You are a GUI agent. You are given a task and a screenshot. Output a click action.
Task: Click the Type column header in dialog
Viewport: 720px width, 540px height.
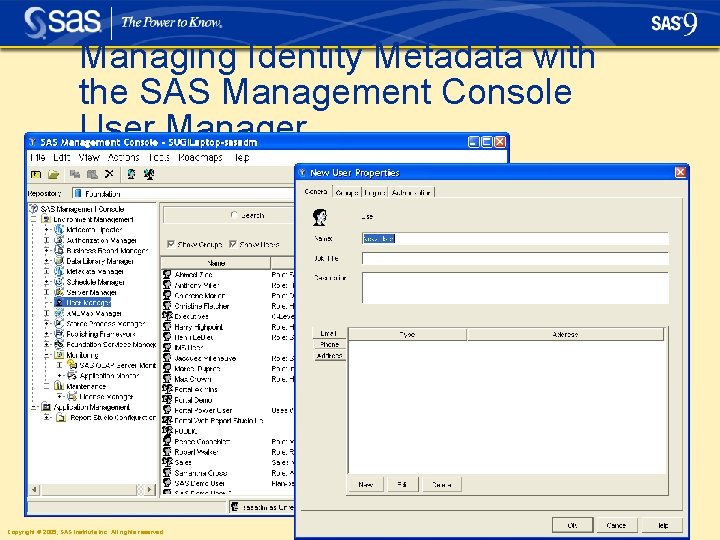[x=407, y=334]
